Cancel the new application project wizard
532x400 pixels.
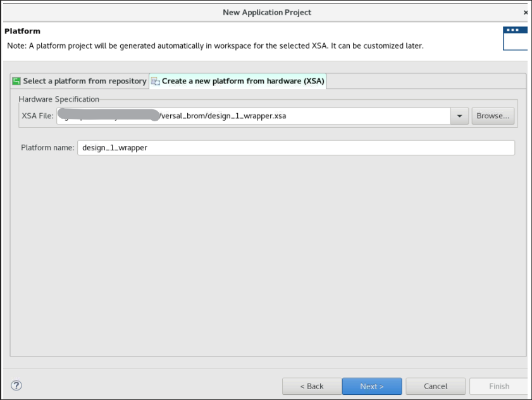pos(435,386)
